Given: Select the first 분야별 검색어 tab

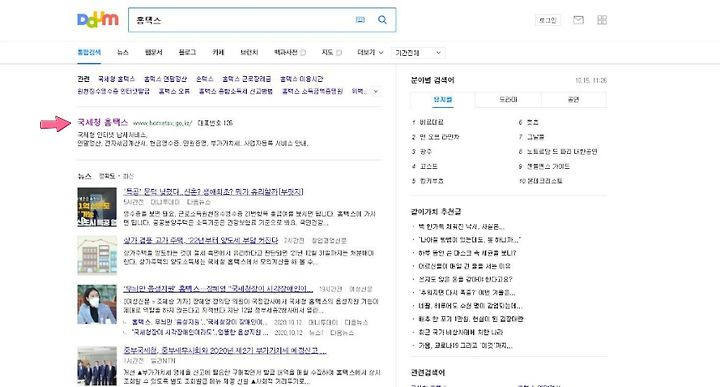Looking at the screenshot, I should 443,100.
